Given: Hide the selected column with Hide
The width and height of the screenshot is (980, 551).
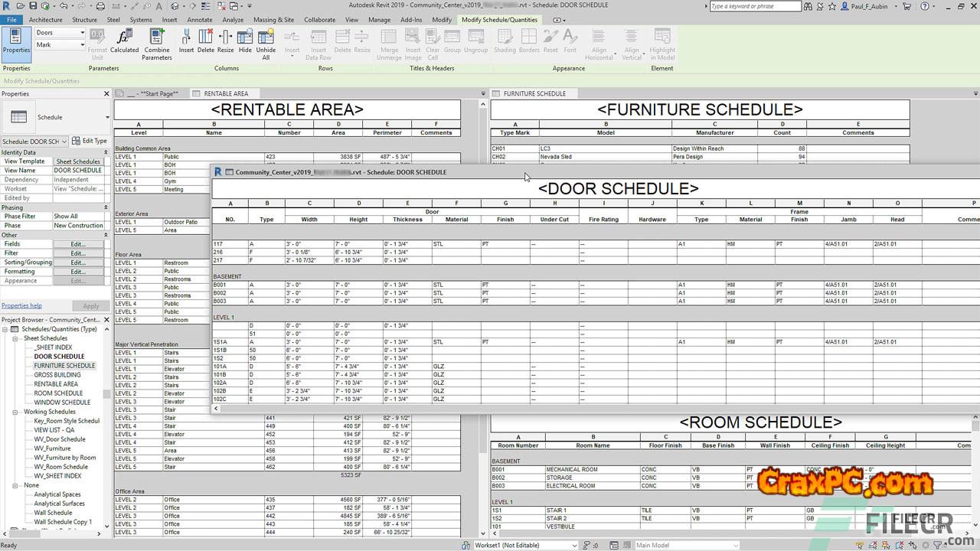Looking at the screenshot, I should pos(245,39).
